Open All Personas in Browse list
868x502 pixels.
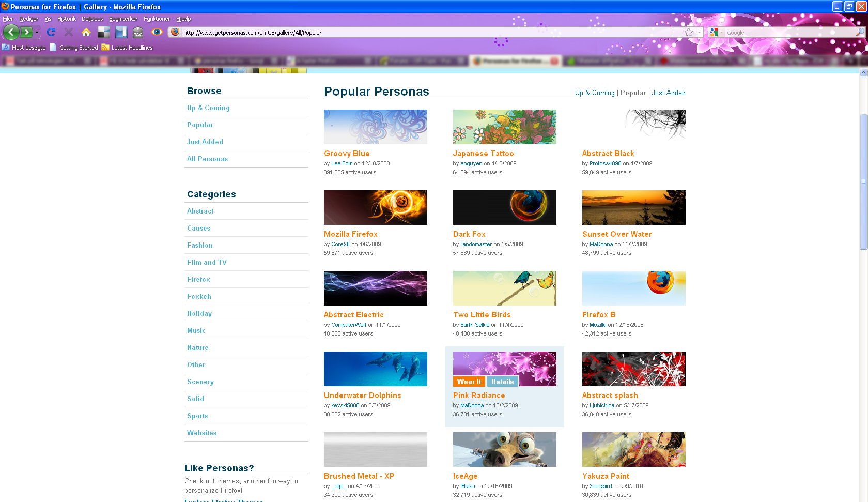coord(207,159)
